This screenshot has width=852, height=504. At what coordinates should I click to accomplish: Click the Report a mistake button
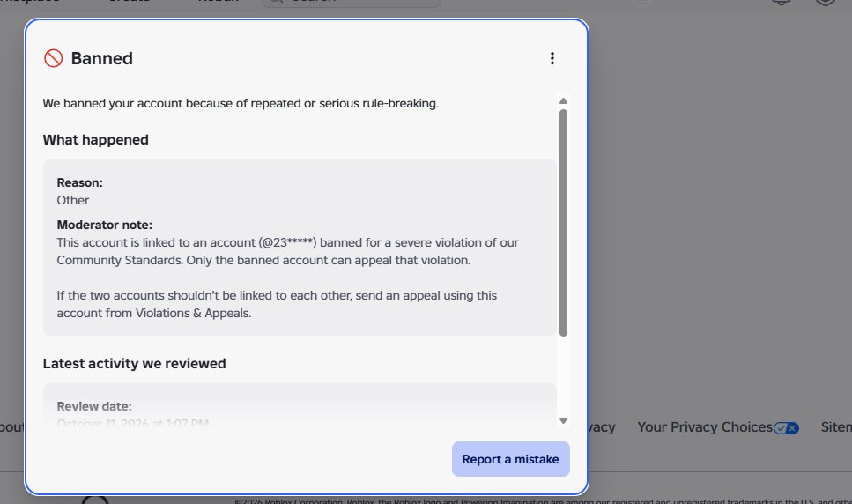(511, 459)
